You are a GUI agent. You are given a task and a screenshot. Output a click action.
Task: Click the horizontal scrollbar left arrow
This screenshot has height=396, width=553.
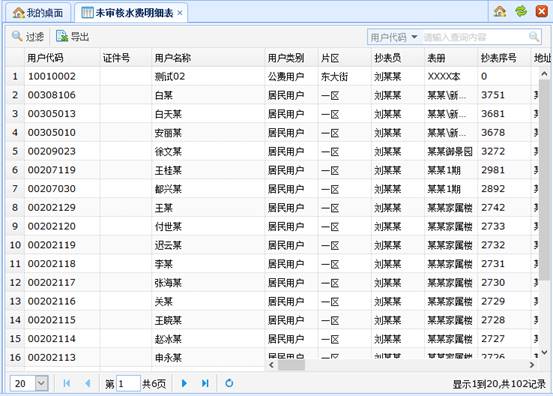271,365
